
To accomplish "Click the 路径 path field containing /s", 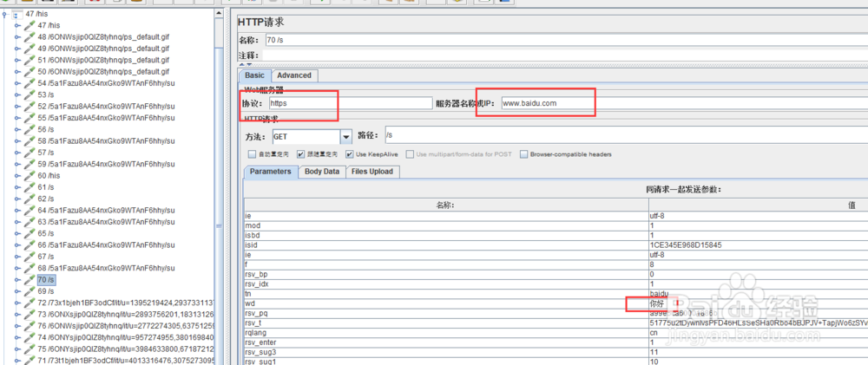I will point(626,135).
